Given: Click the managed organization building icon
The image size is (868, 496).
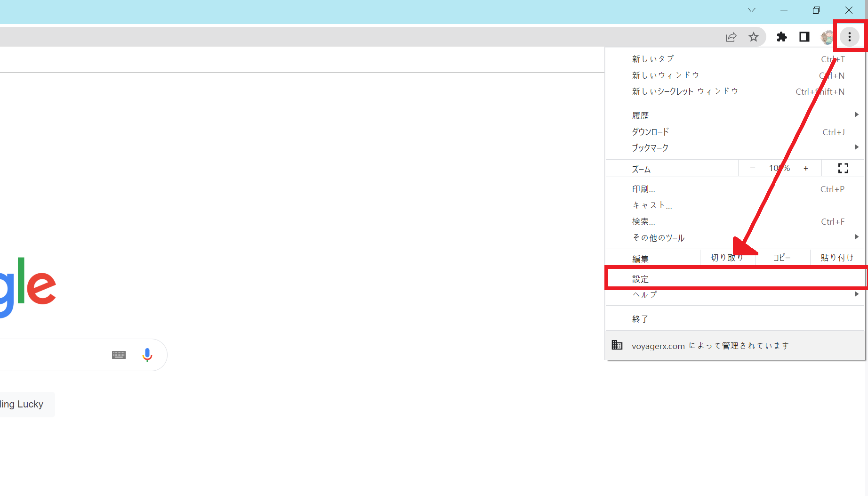Looking at the screenshot, I should point(617,345).
